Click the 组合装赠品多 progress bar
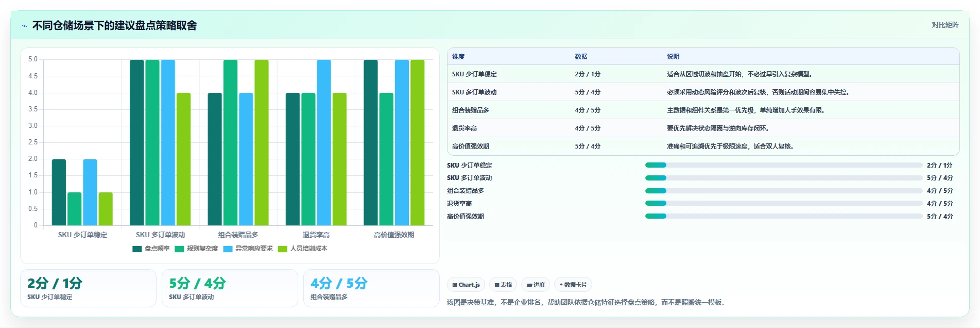The height and width of the screenshot is (328, 980). point(784,191)
